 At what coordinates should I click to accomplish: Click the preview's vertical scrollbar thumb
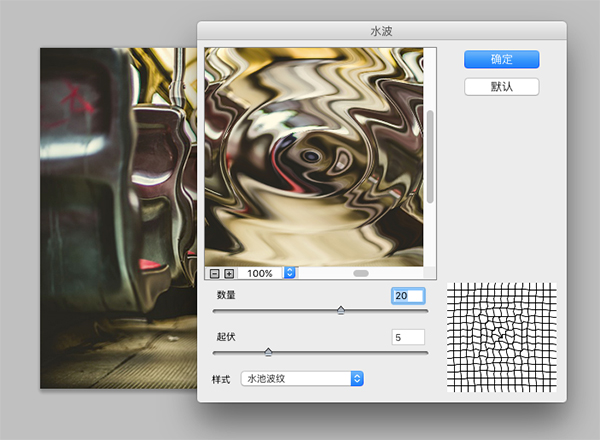click(430, 155)
